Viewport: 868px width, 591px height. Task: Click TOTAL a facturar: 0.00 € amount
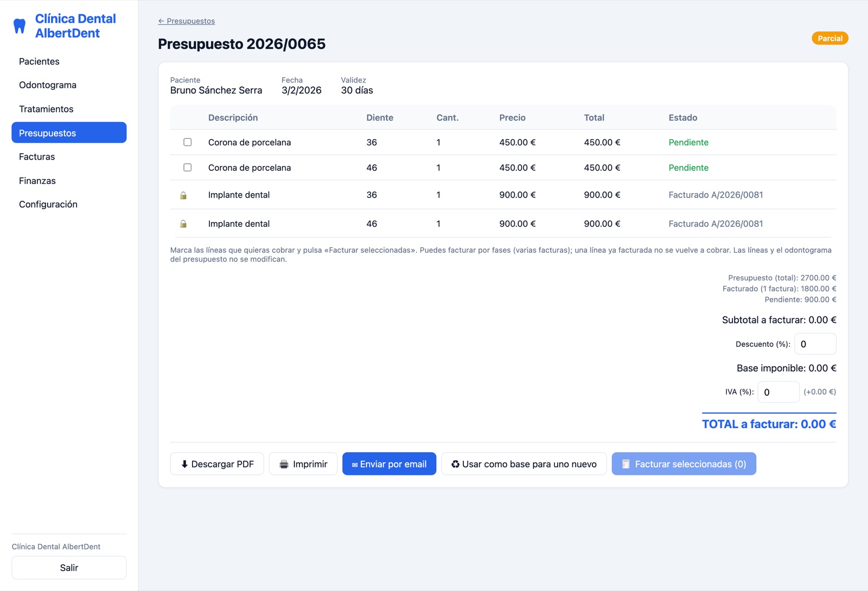pyautogui.click(x=769, y=424)
